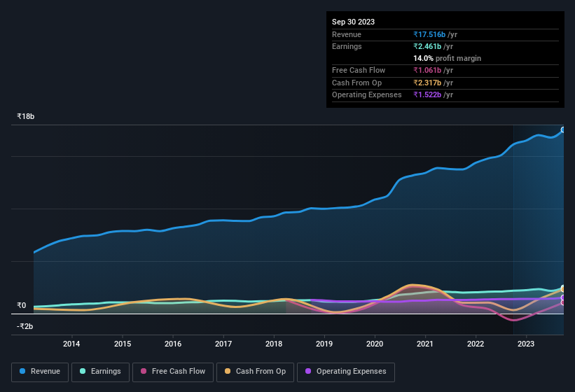
Task: Click the ₹1.522b operating expenses value
Action: [x=427, y=95]
